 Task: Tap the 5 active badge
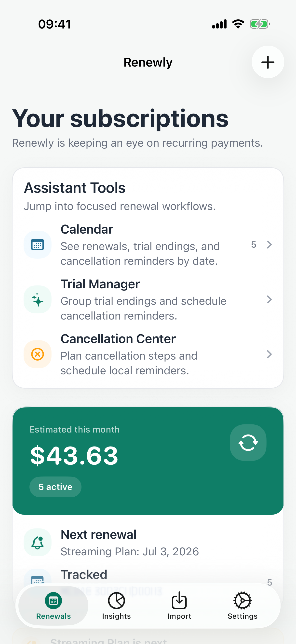point(55,487)
